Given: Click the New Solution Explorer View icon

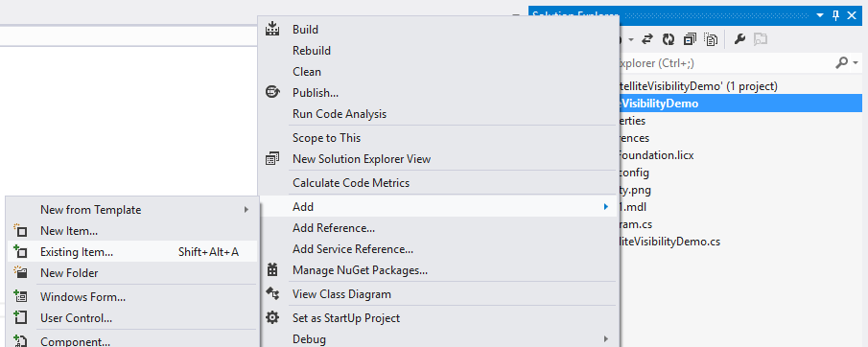Looking at the screenshot, I should point(272,159).
